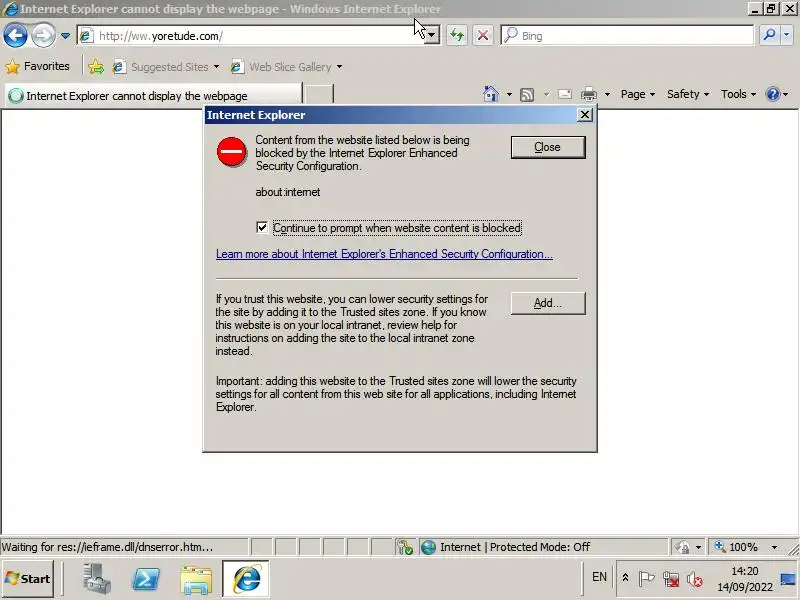This screenshot has height=600, width=800.
Task: Click the Read Mail envelope icon
Action: pos(565,94)
